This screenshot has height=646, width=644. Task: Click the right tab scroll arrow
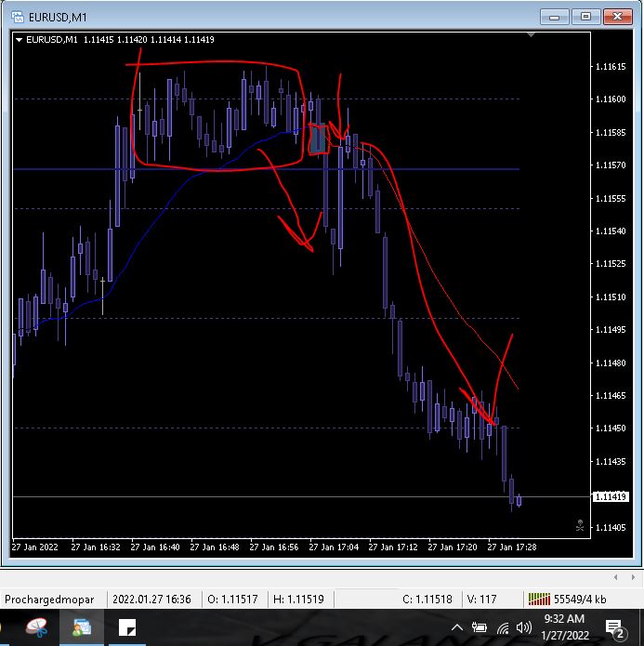point(633,577)
